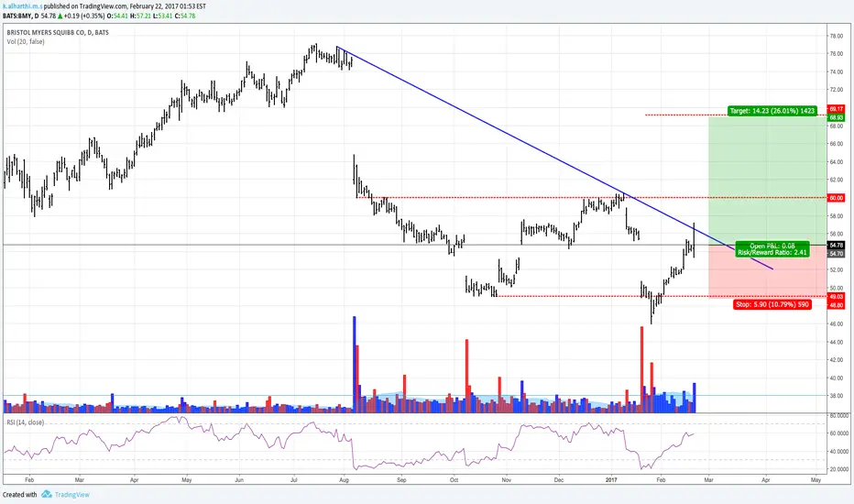The width and height of the screenshot is (854, 504).
Task: Click the 54.70 entry price label
Action: 836,253
